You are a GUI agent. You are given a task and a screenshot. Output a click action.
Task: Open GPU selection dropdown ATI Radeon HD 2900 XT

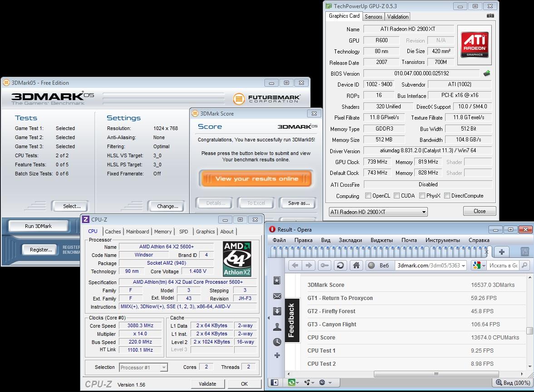tap(378, 212)
